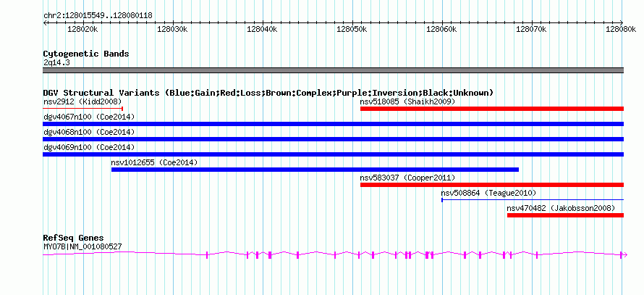This screenshot has width=644, height=295.
Task: Open variant label nsv508864 (Teague2010)
Action: (488, 193)
